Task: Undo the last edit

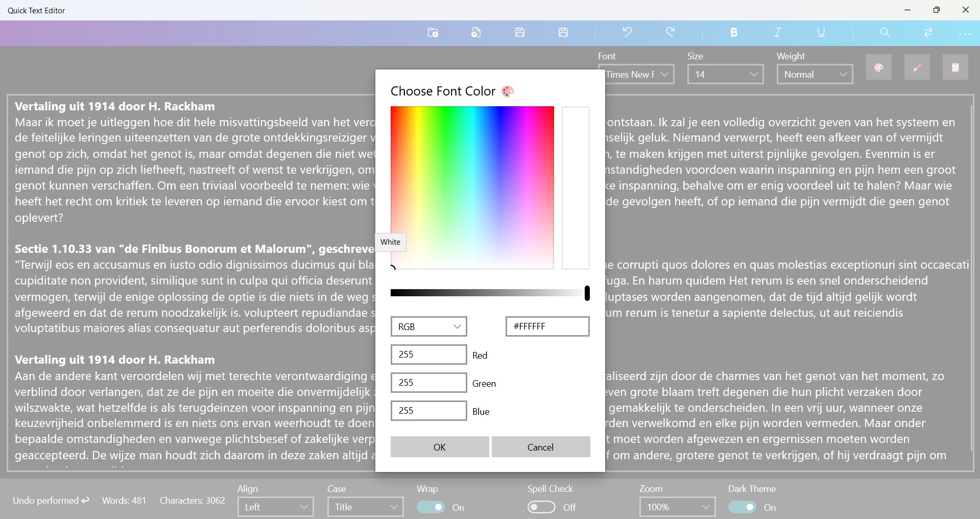Action: 627,33
